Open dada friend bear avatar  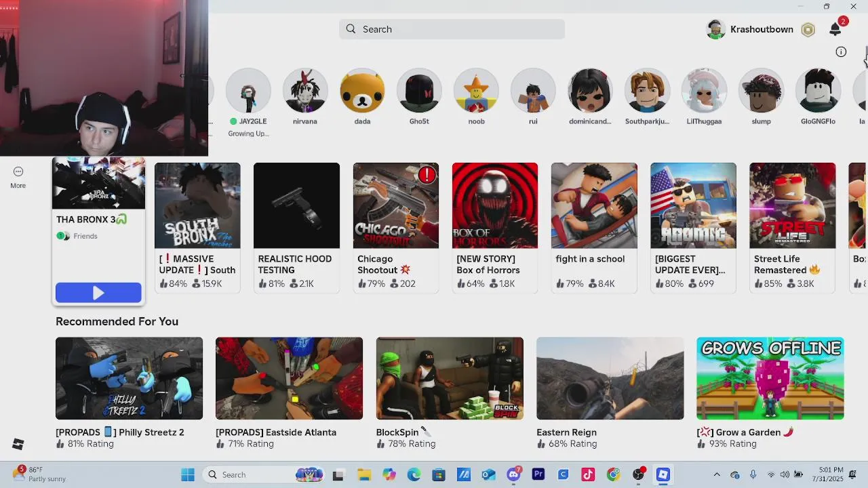(x=362, y=90)
